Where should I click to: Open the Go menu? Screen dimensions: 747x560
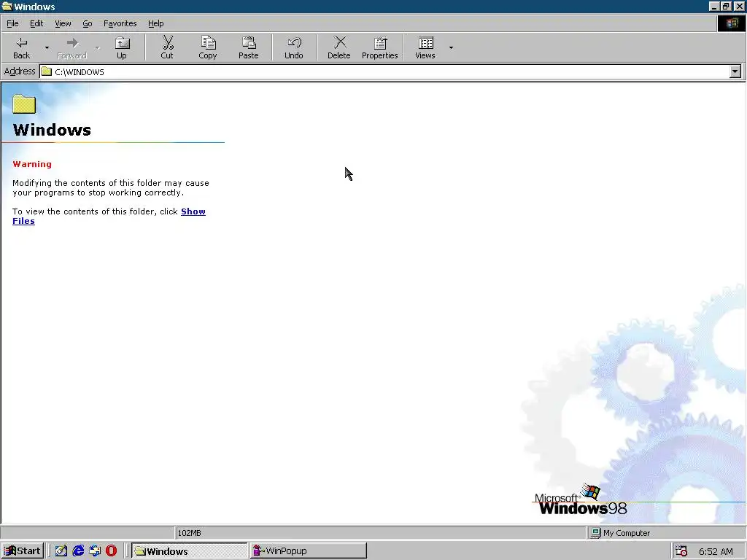coord(88,23)
